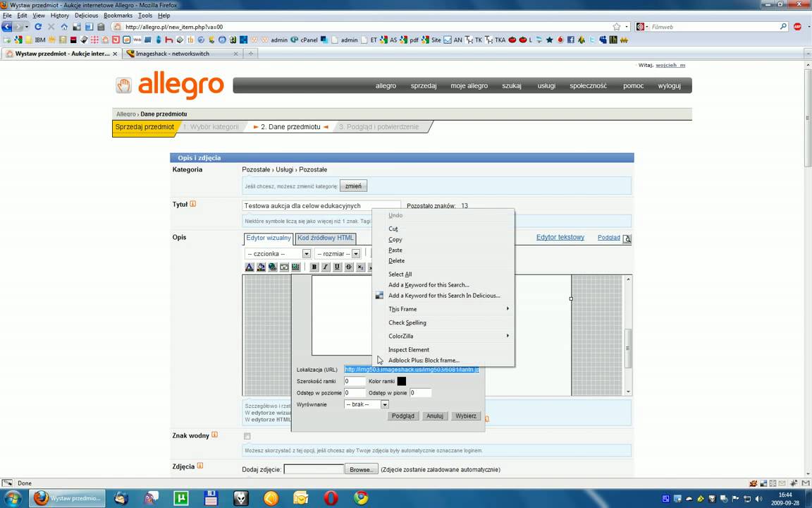Insert table with the green grid icon
This screenshot has height=508, width=812.
(x=296, y=267)
